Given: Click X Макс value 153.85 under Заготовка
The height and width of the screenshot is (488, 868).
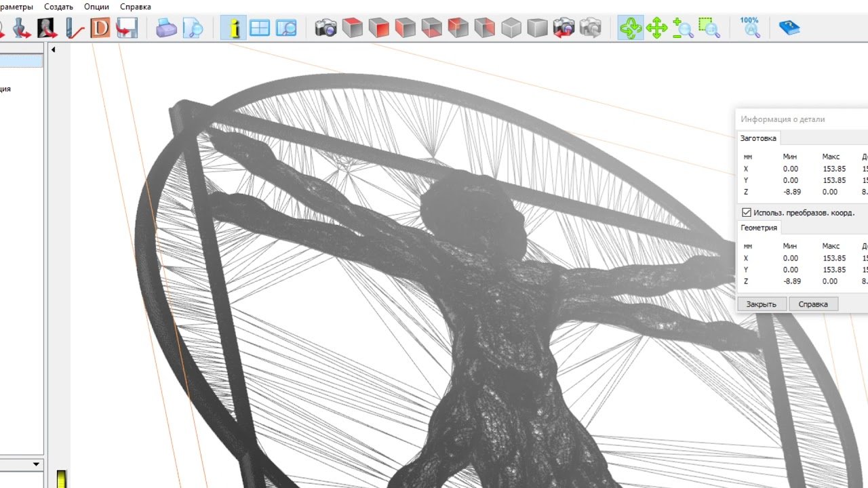Looking at the screenshot, I should click(x=833, y=169).
